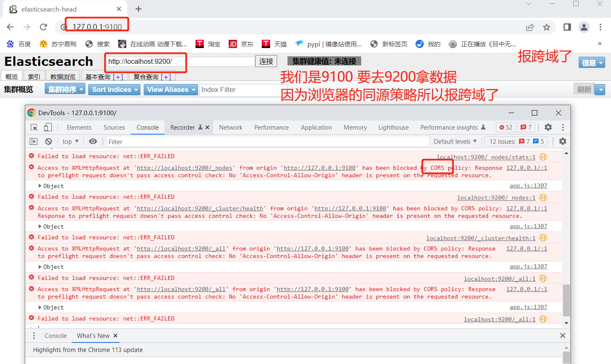Image resolution: width=611 pixels, height=364 pixels.
Task: Go back with browser back arrow
Action: [x=10, y=27]
